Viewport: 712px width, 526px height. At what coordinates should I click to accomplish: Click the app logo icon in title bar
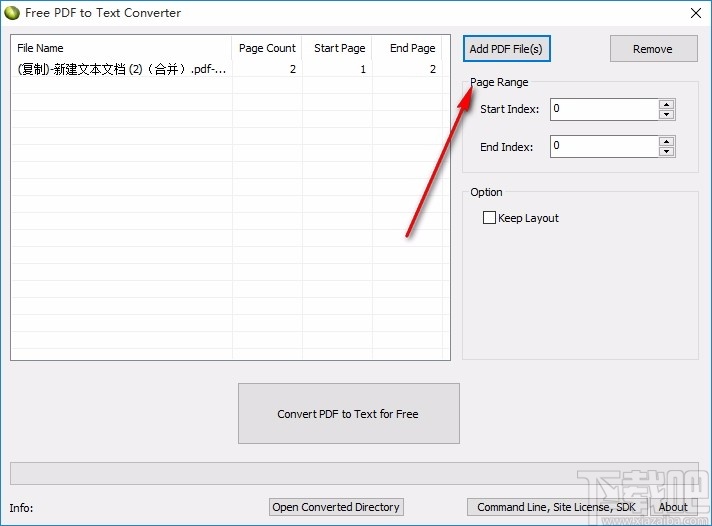click(x=12, y=13)
